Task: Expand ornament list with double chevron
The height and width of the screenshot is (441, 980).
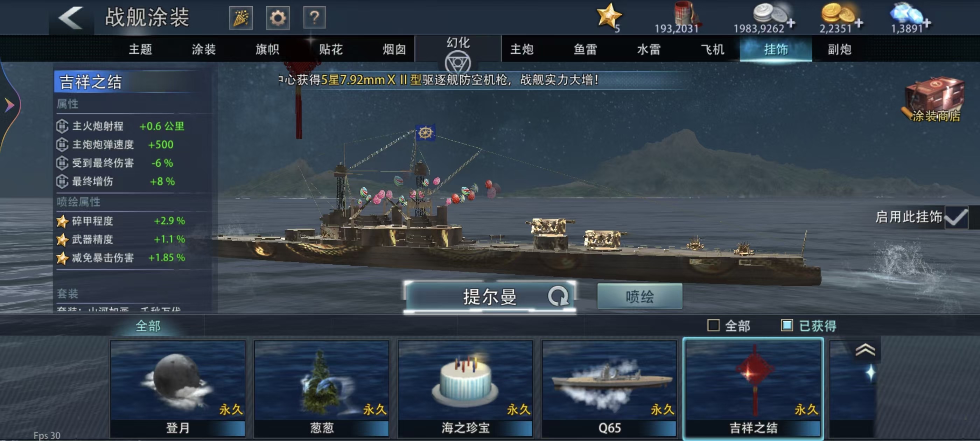Action: 865,349
